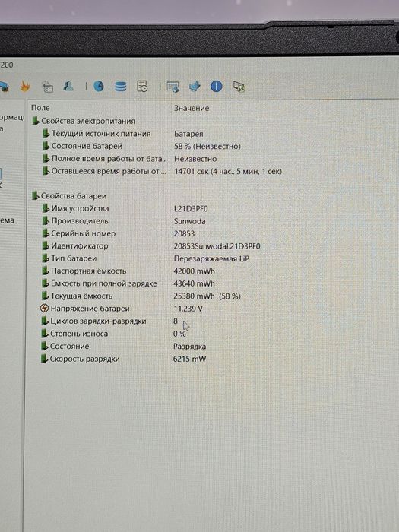Click the Sunwoda manufacturer value
399x532 pixels.
pyautogui.click(x=190, y=221)
